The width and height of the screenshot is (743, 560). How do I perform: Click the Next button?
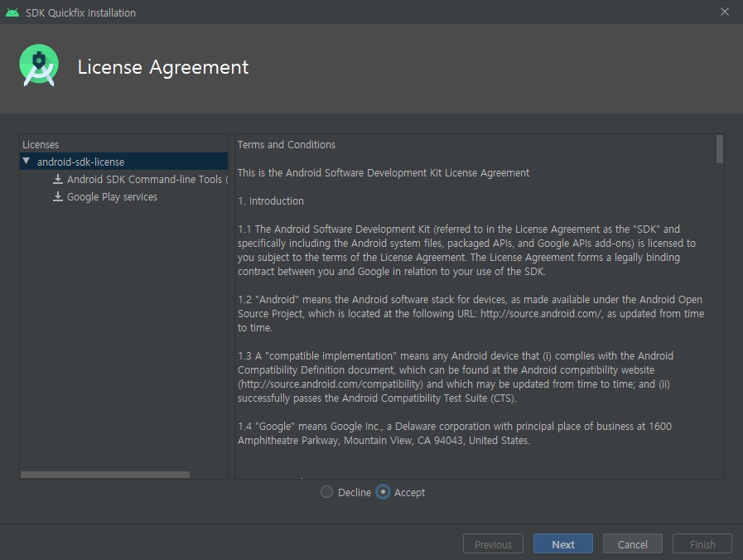(x=563, y=544)
